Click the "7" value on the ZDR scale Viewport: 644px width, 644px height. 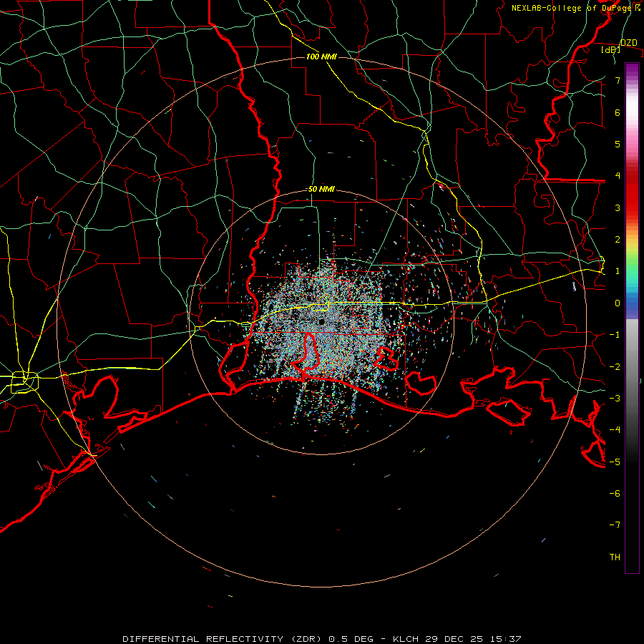(x=618, y=80)
